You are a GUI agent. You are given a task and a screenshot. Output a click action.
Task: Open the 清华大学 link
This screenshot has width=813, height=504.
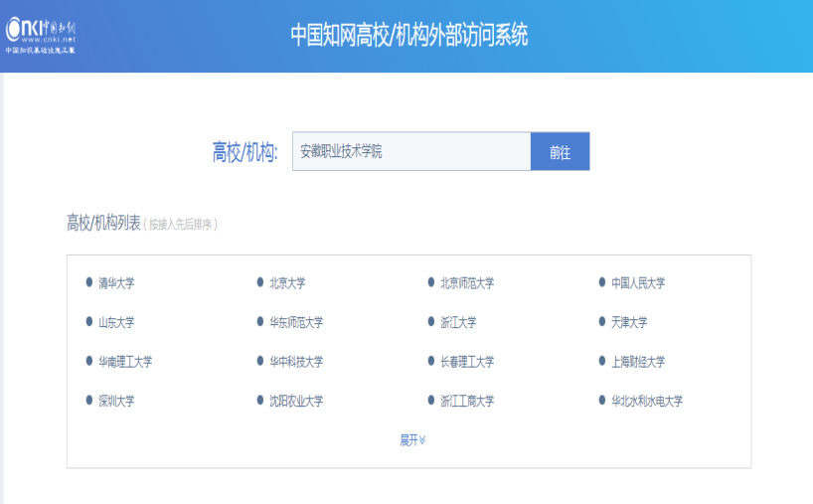coord(116,283)
